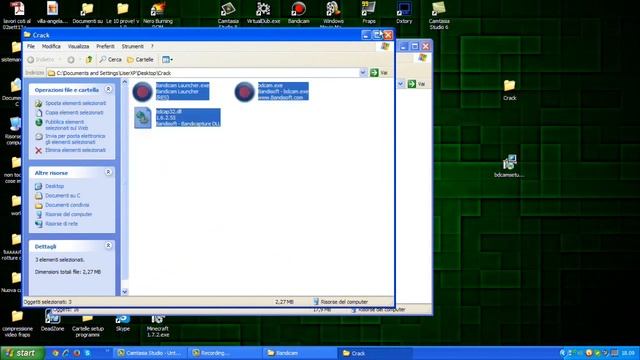Collapse the Operazioni file e cartella panel
The height and width of the screenshot is (360, 640).
(x=108, y=89)
